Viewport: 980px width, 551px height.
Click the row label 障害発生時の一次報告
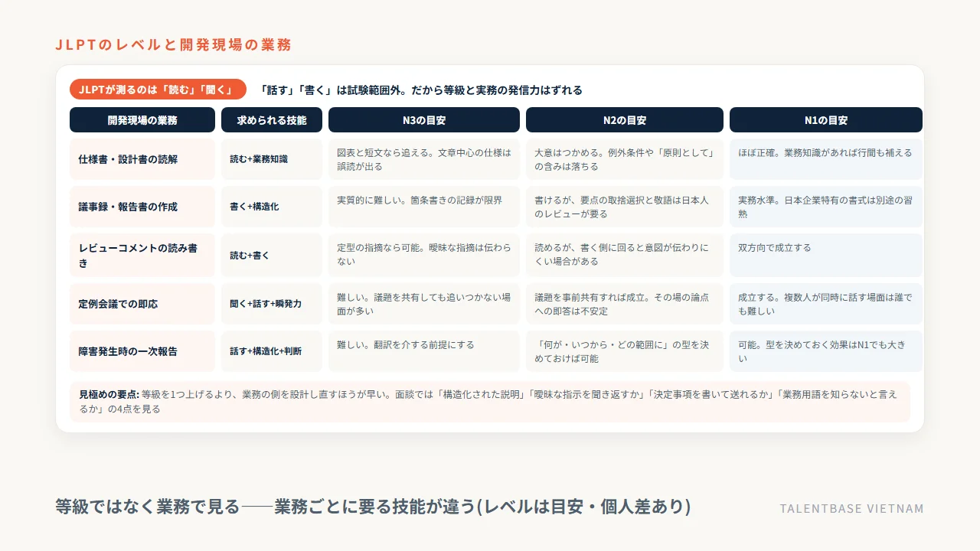pos(142,351)
